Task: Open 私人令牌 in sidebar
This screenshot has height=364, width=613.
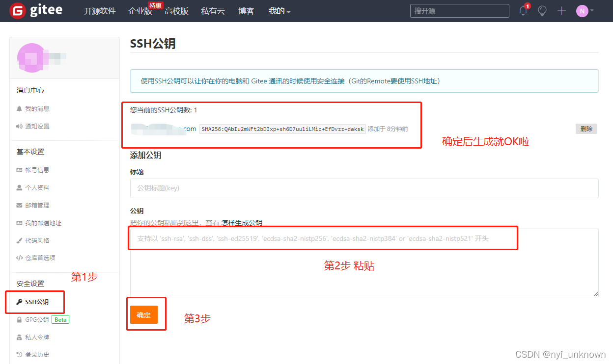Action: pyautogui.click(x=37, y=337)
